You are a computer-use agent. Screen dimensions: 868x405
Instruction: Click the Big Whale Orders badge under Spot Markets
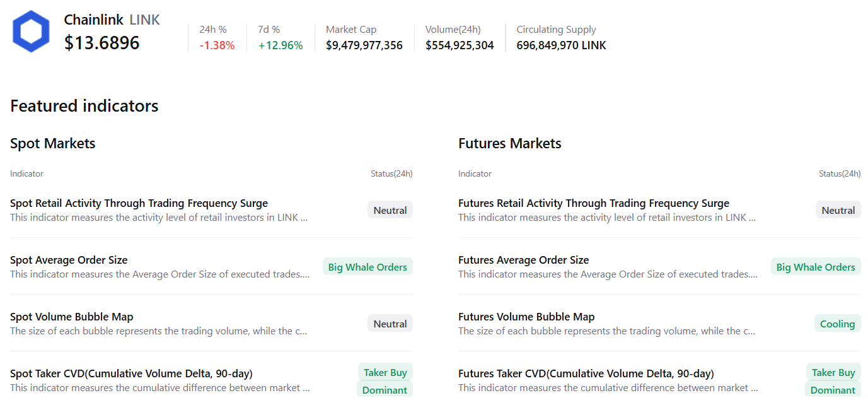pos(367,266)
